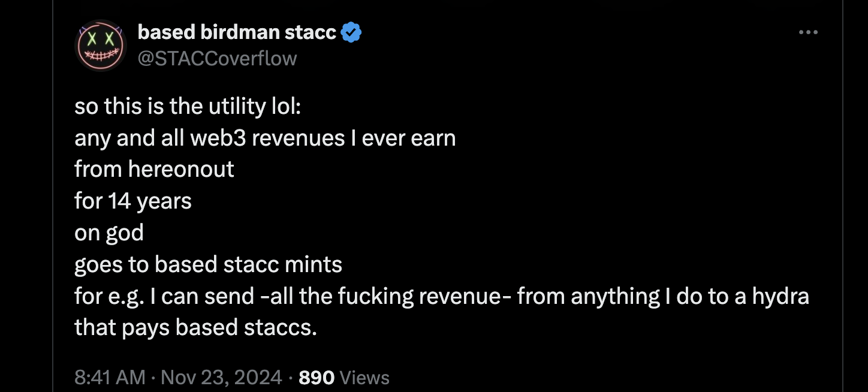Click the line starting with "for e.g."
Viewport: 868px width, 392px height.
[441, 295]
